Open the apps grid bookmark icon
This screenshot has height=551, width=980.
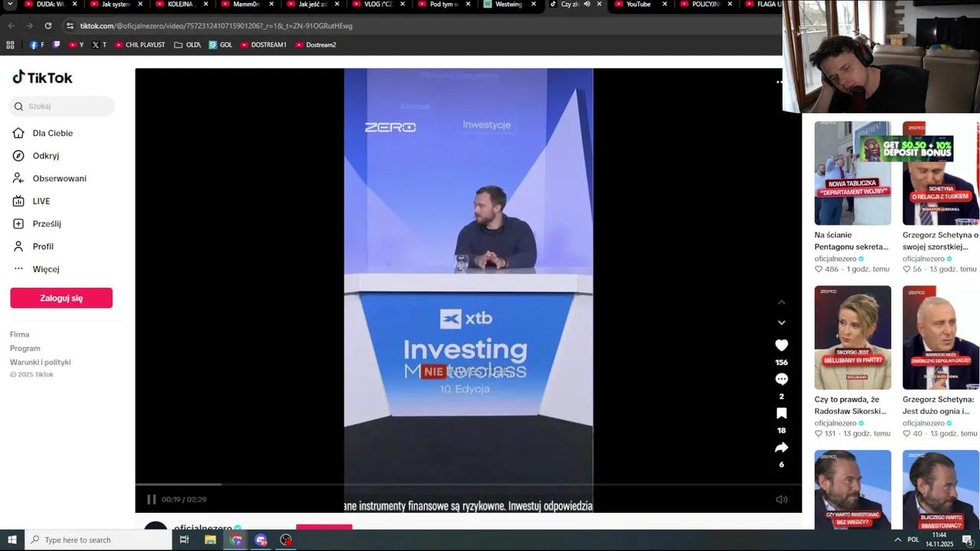[10, 45]
